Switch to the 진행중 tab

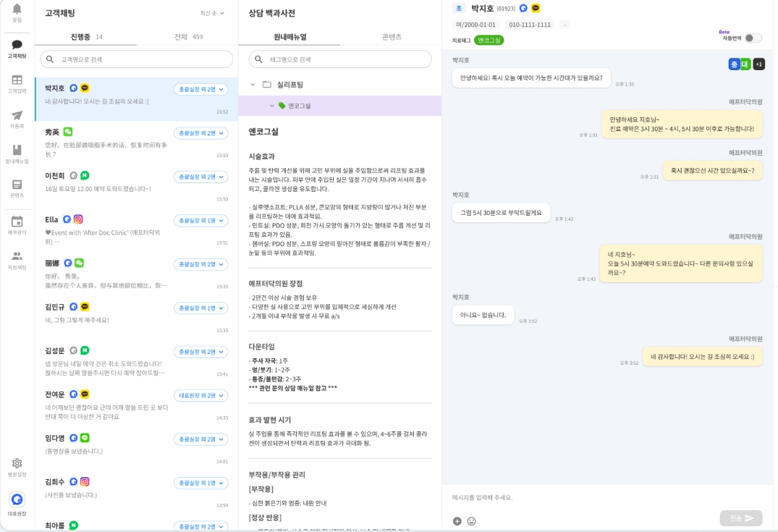click(x=86, y=37)
